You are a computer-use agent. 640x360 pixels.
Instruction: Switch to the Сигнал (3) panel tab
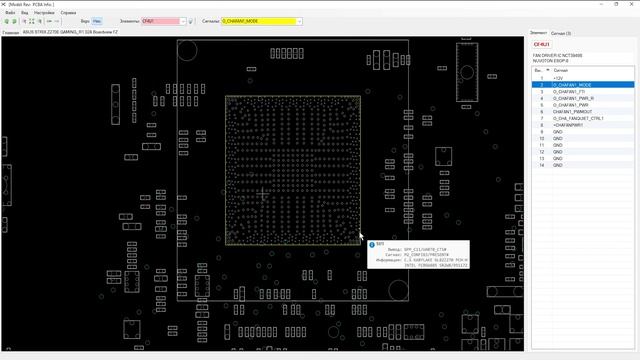561,33
